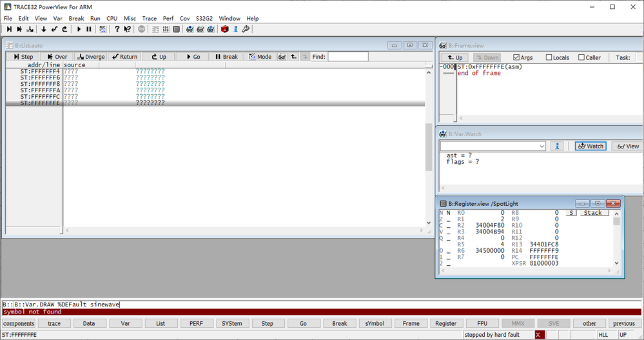Open the Window menu
Screen dimensions: 644x340
click(x=229, y=19)
